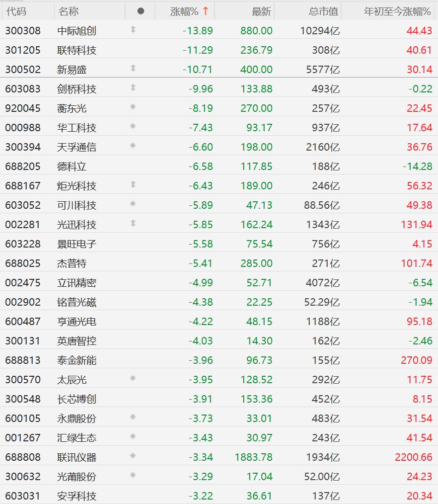Select stock name 长芯博创
This screenshot has width=438, height=504.
[77, 399]
